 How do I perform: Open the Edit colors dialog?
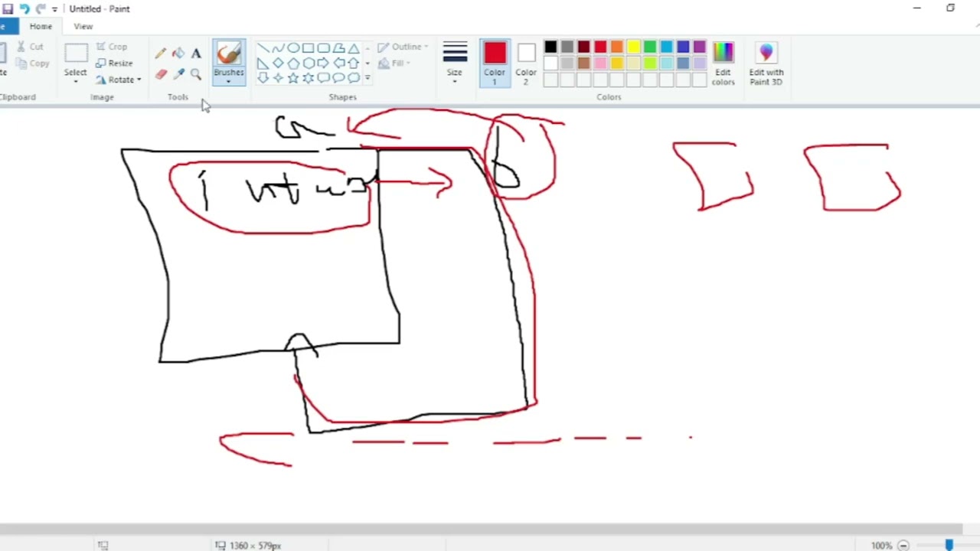(x=723, y=64)
